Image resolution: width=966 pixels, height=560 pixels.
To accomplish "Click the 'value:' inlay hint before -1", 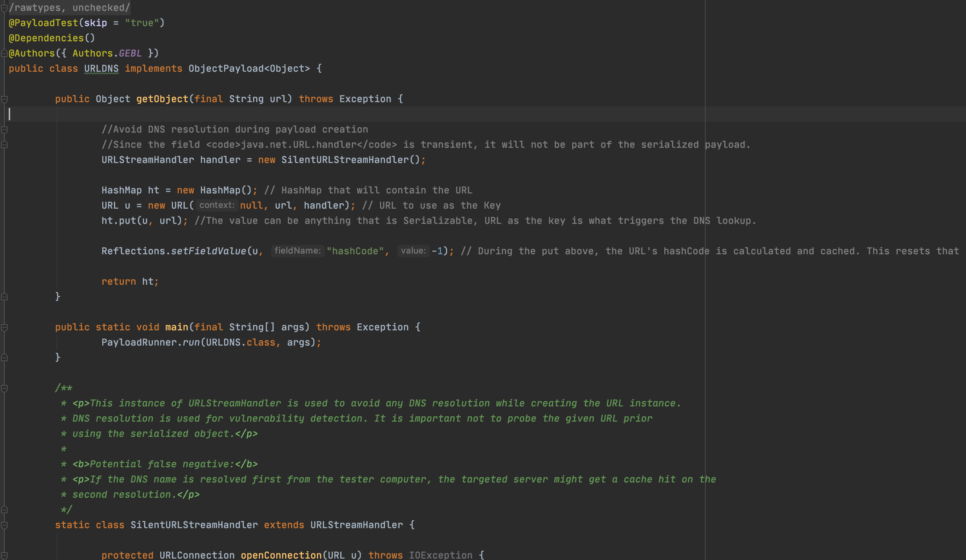I will click(x=413, y=251).
